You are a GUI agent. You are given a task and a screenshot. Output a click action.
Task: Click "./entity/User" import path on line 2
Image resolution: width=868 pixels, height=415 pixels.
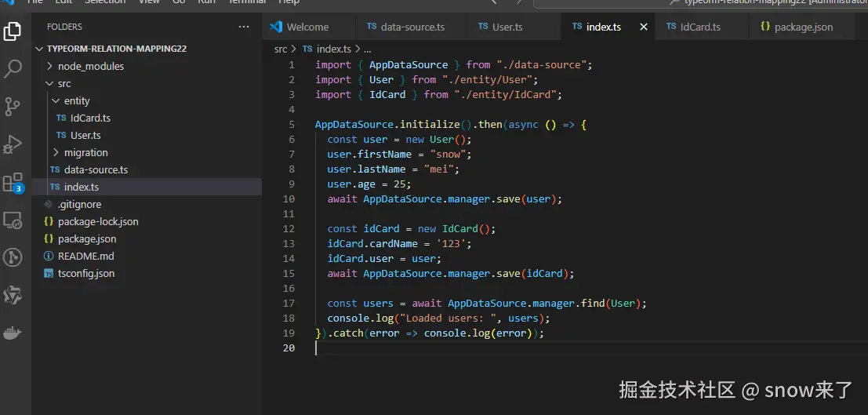[x=487, y=80]
